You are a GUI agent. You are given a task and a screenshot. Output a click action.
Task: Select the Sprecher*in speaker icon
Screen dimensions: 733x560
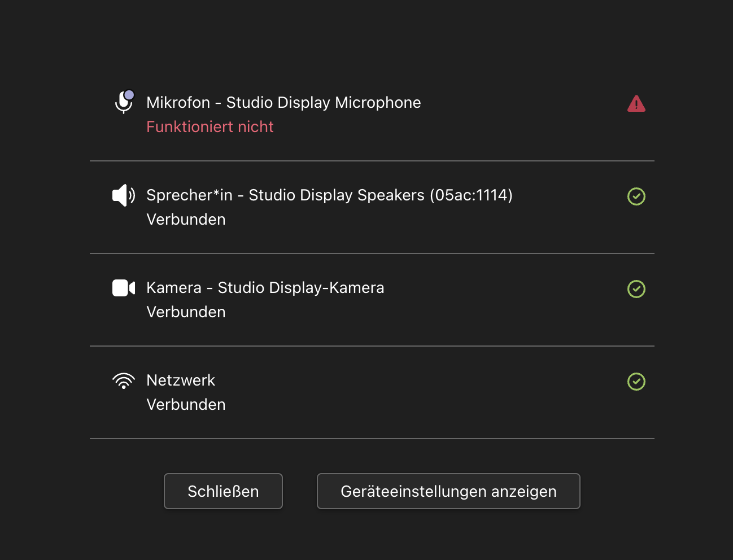(124, 195)
